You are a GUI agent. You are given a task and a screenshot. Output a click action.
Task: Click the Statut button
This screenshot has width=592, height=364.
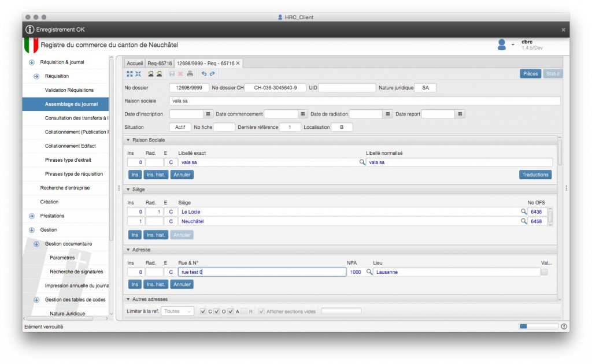click(x=553, y=74)
